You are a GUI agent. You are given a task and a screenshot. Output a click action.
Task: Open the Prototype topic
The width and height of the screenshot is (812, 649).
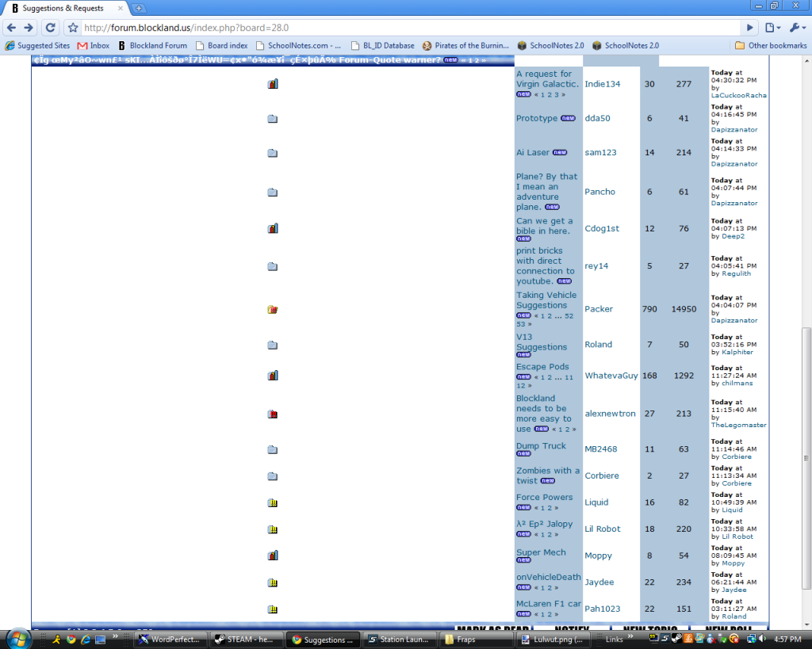pyautogui.click(x=537, y=118)
